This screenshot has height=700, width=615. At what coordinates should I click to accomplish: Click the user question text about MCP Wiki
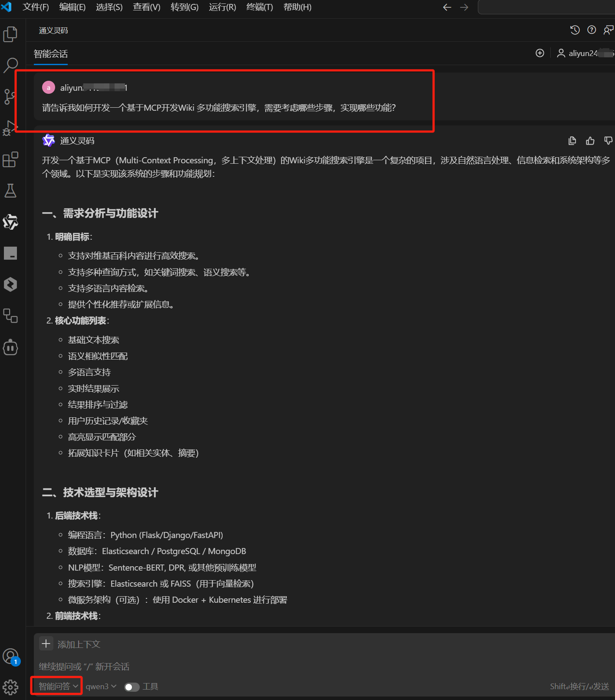click(219, 108)
